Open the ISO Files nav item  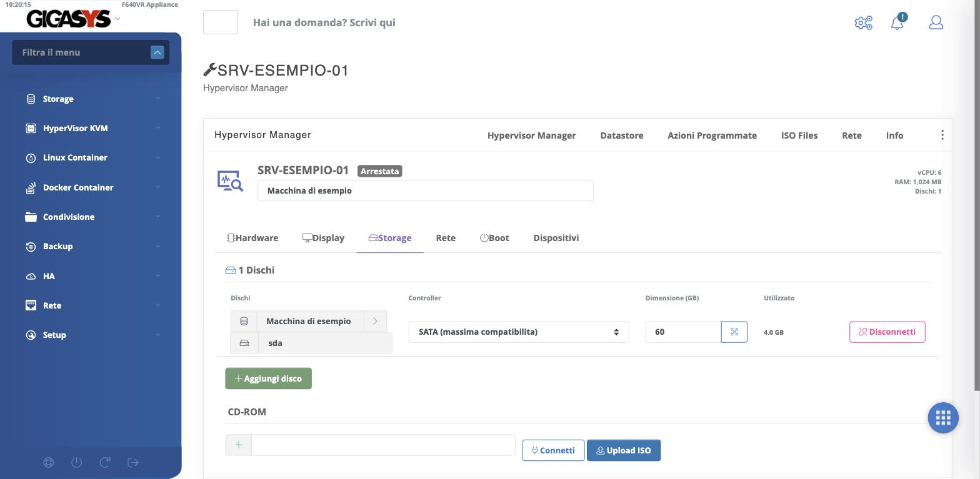[x=799, y=136]
